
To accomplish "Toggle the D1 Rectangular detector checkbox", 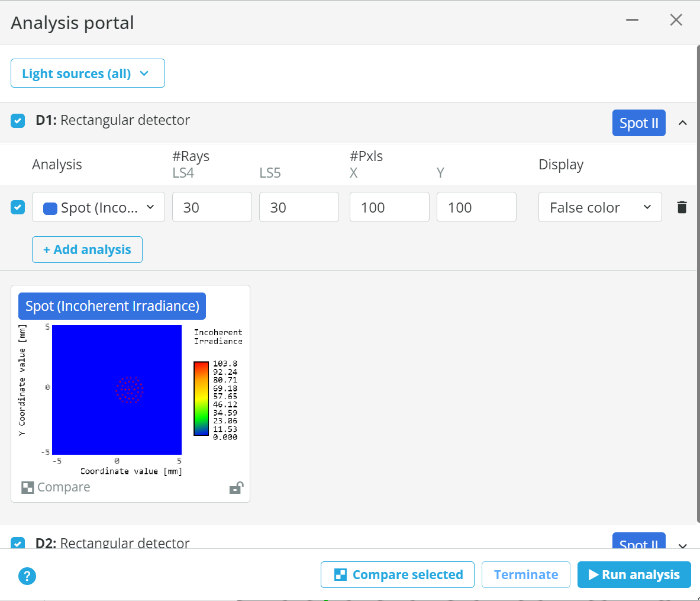I will pyautogui.click(x=18, y=121).
